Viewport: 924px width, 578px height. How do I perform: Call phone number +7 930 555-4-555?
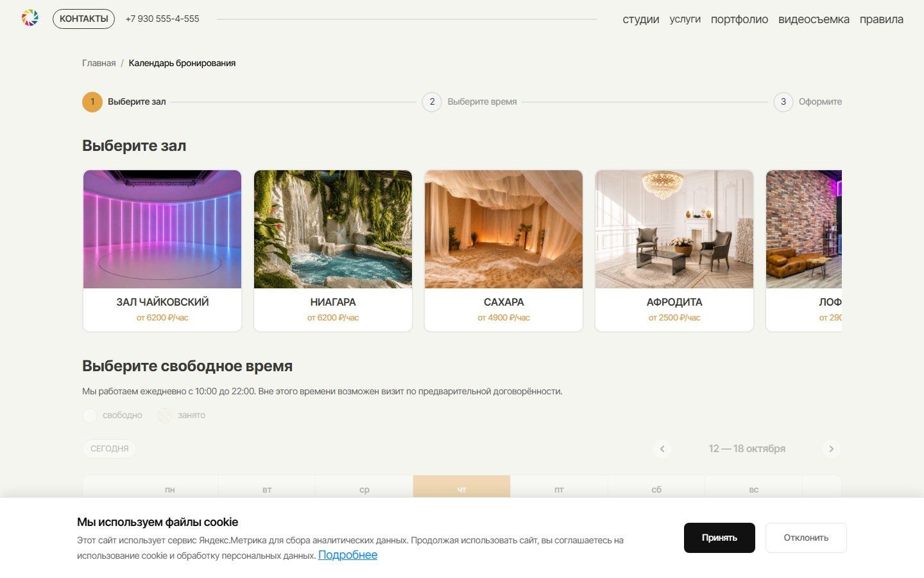pos(162,19)
